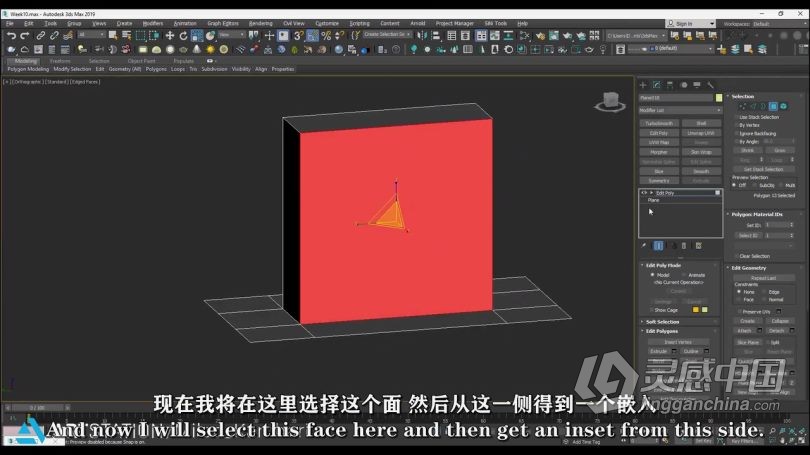This screenshot has width=810, height=455.
Task: Click the Undo arrow icon
Action: pyautogui.click(x=11, y=36)
